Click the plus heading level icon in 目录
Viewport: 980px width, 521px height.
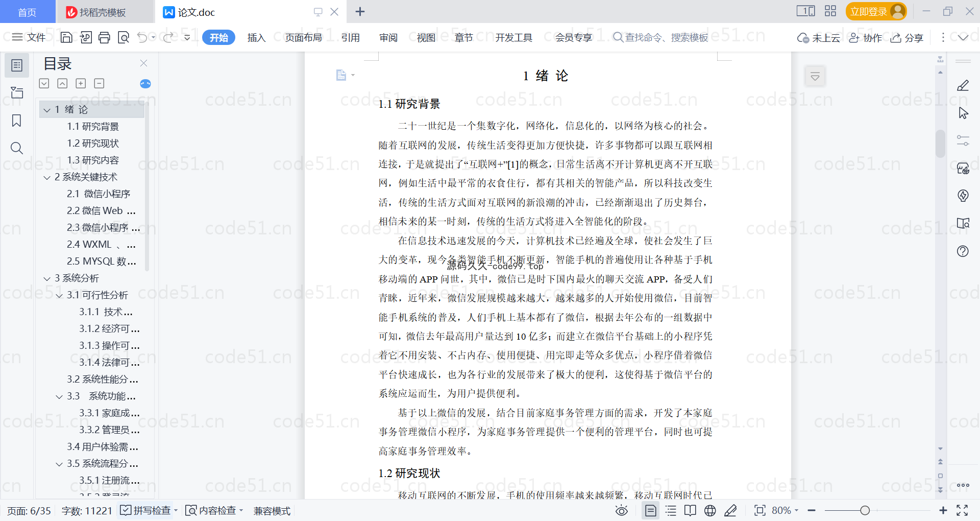point(81,83)
